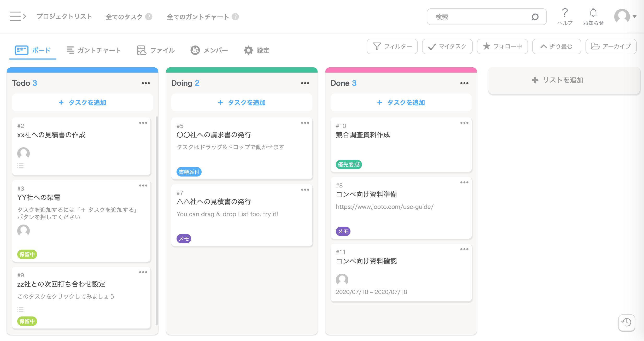The height and width of the screenshot is (341, 644).
Task: Click the Doing list title
Action: (x=182, y=83)
